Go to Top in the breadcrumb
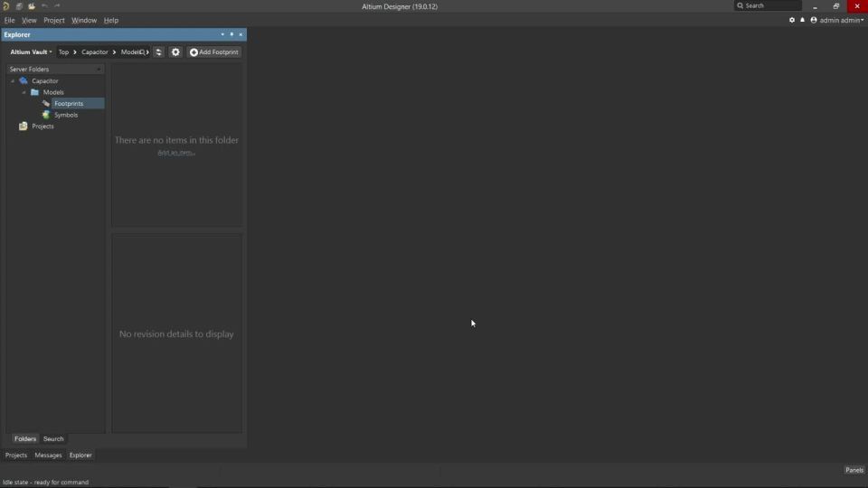This screenshot has height=488, width=868. (63, 52)
